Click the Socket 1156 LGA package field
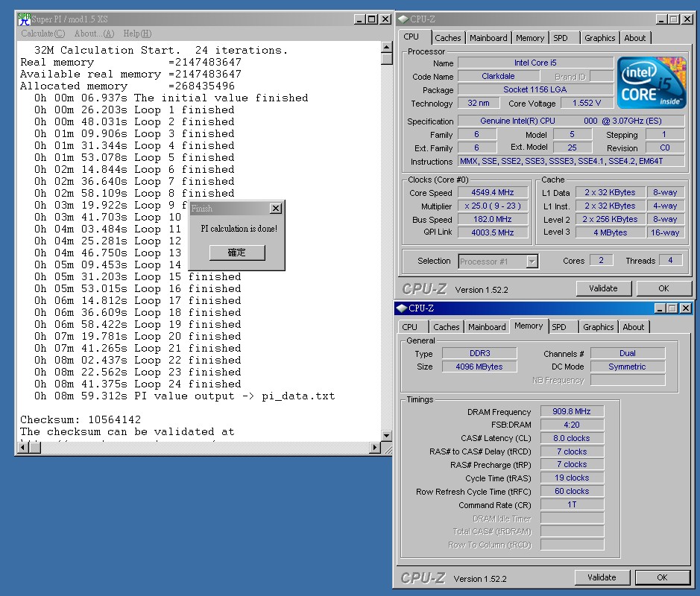Image resolution: width=700 pixels, height=596 pixels. pos(535,89)
